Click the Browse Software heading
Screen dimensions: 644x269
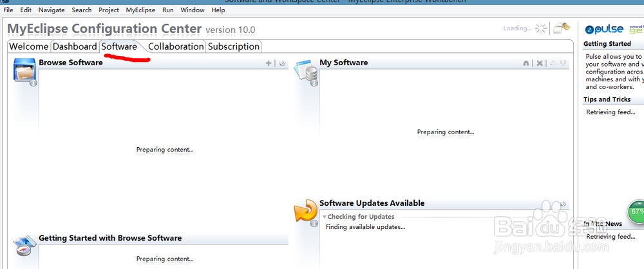click(71, 63)
